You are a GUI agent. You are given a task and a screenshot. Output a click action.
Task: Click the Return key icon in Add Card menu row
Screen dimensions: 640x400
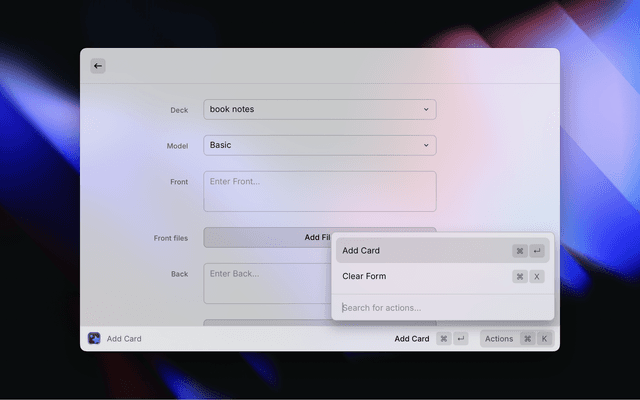tap(537, 251)
